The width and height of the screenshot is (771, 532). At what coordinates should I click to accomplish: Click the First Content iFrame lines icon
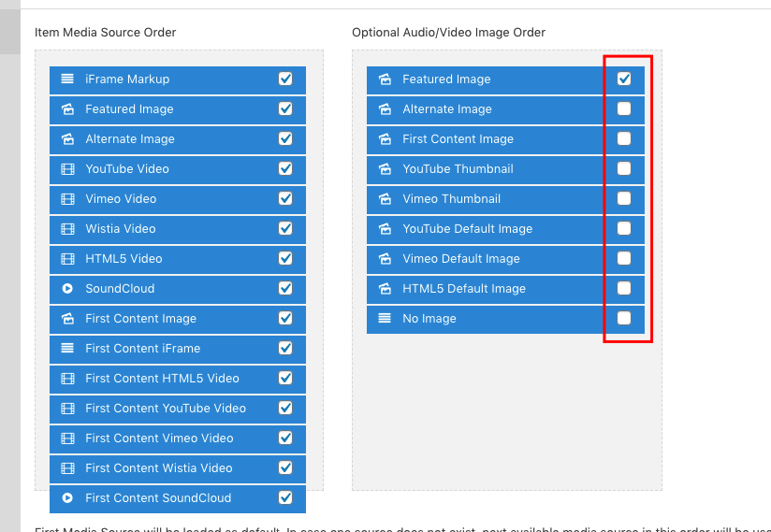coord(67,349)
